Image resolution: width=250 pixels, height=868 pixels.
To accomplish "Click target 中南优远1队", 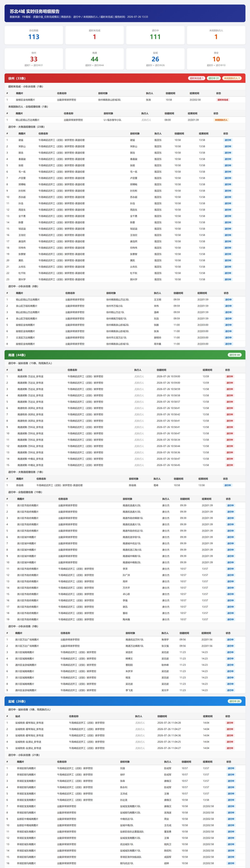I will click(x=126, y=819).
